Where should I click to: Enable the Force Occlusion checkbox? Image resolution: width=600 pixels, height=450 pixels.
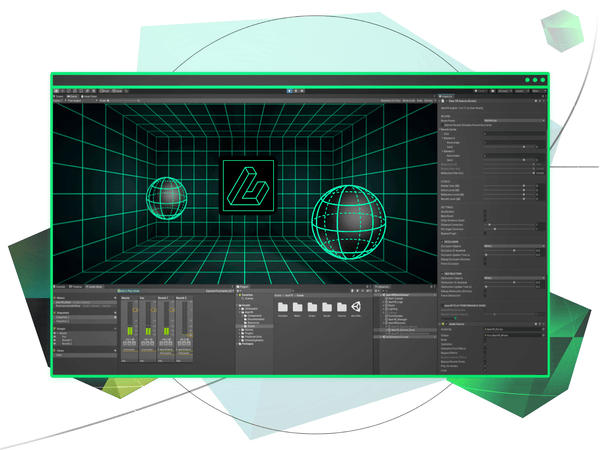(485, 264)
